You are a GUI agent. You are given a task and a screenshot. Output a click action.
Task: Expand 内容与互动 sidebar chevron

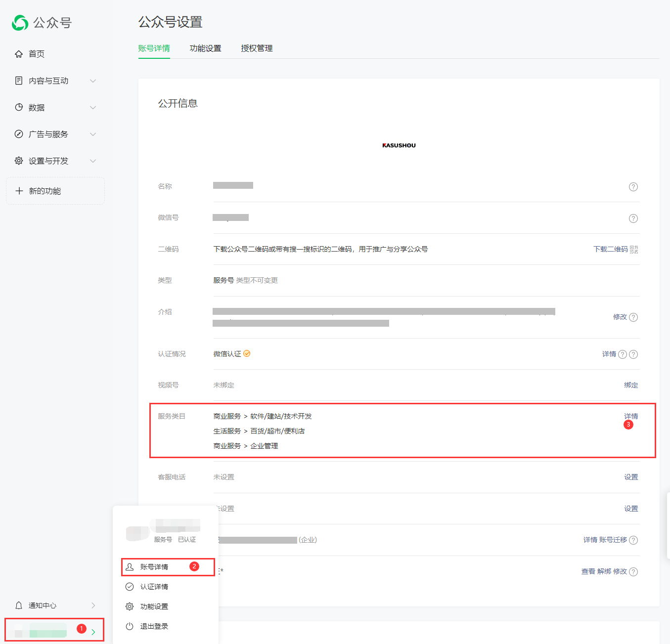pyautogui.click(x=93, y=81)
